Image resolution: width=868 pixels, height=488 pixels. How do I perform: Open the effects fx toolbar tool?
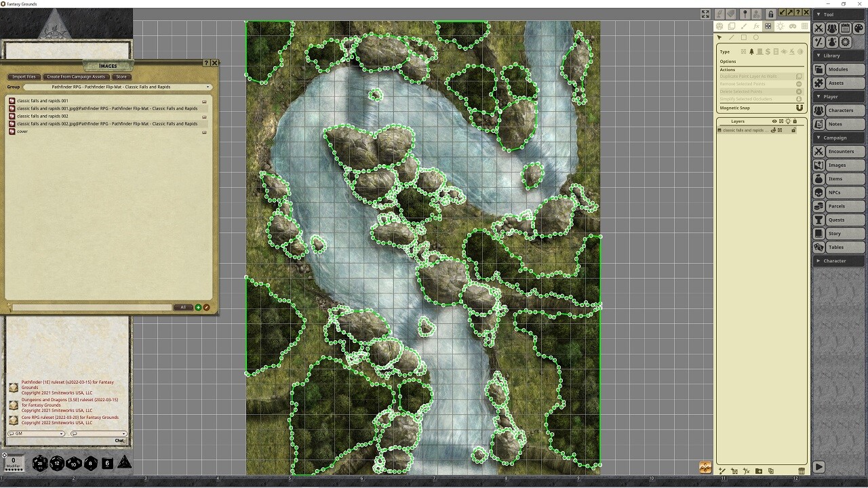[x=756, y=26]
